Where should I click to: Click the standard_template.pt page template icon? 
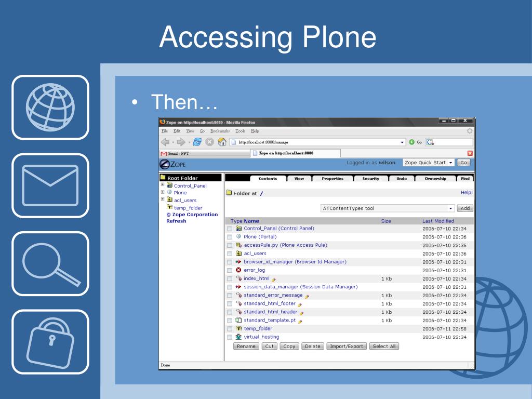pos(238,320)
